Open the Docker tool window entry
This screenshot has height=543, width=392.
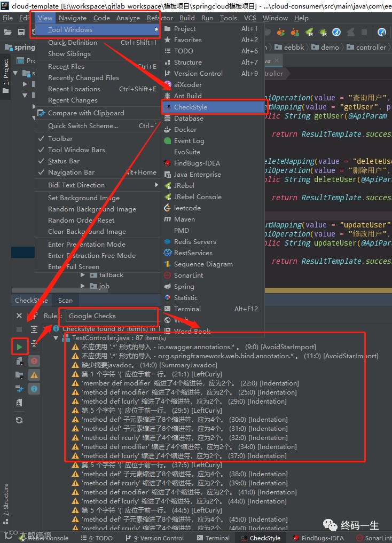click(213, 130)
